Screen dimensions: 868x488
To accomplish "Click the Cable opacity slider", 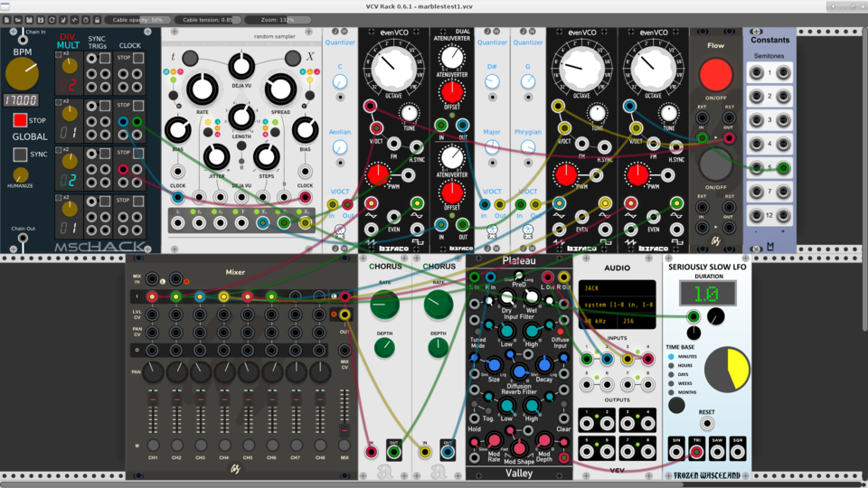I will [138, 20].
